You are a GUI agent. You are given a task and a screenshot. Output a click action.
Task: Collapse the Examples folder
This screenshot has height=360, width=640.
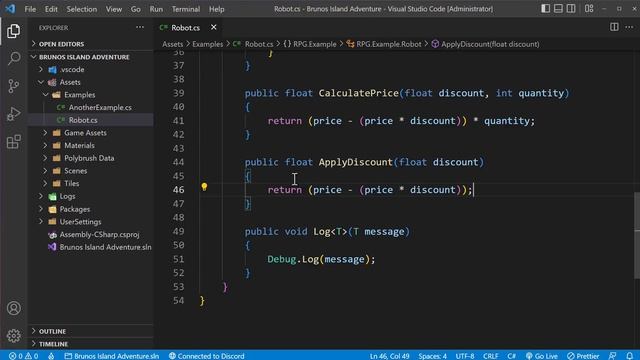[x=91, y=95]
